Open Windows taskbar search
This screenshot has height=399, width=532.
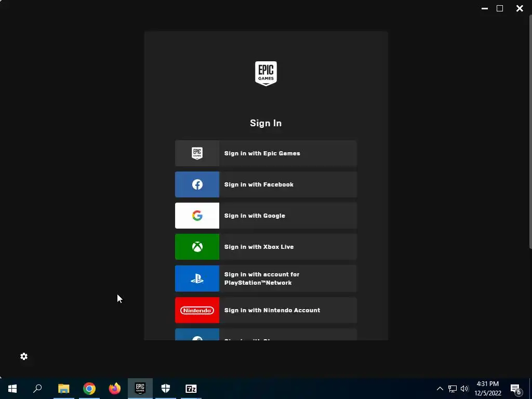pos(37,389)
